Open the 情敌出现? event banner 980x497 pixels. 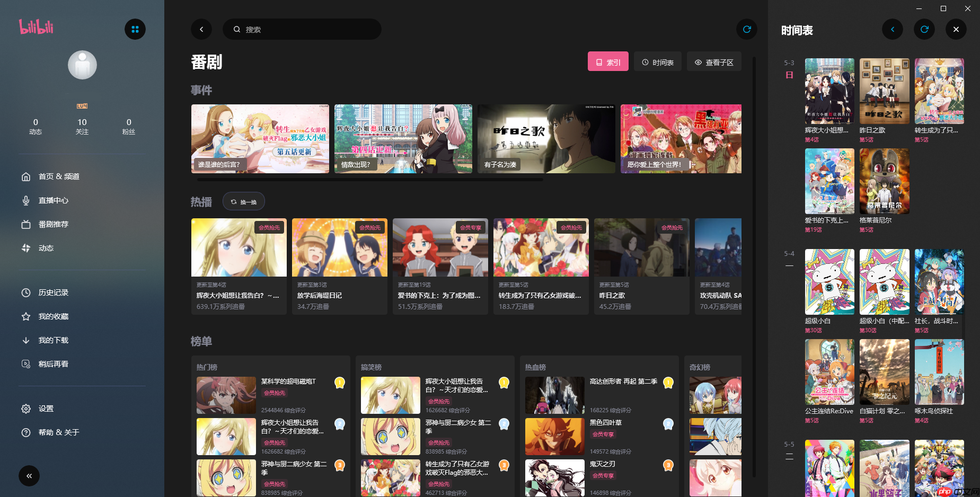[403, 139]
